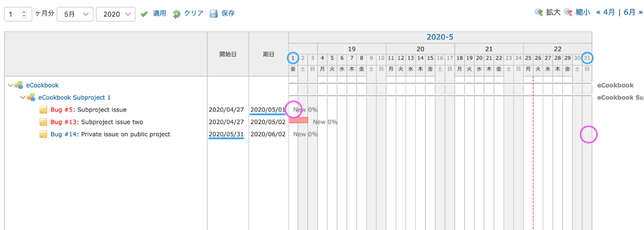Click the zoom out magnifier icon

[x=568, y=12]
